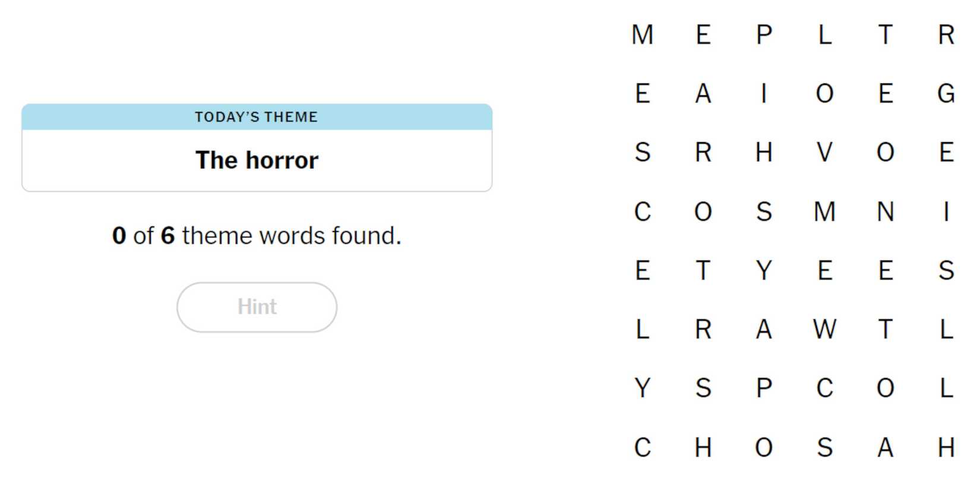980x490 pixels.
Task: Click the 'theme words found' counter text
Action: point(257,236)
